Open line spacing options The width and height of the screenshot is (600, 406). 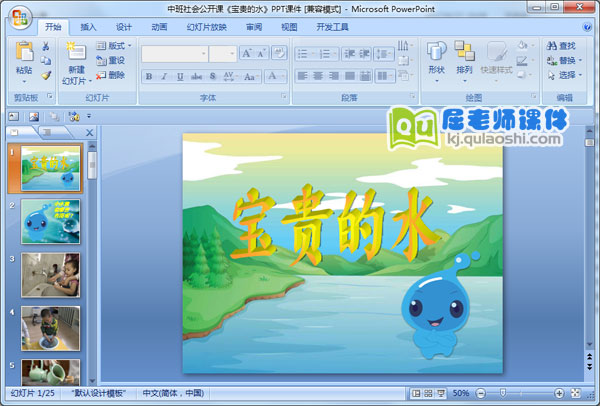pyautogui.click(x=384, y=54)
